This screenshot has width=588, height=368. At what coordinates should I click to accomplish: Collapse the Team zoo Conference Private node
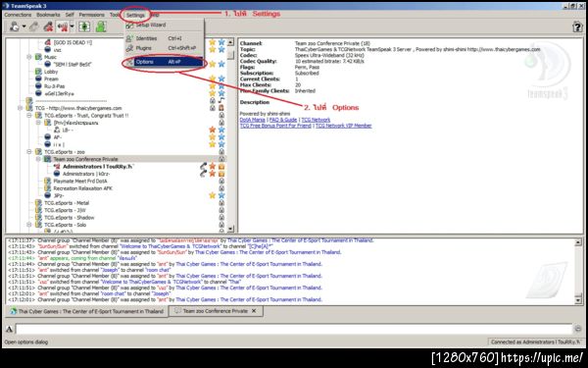click(38, 159)
